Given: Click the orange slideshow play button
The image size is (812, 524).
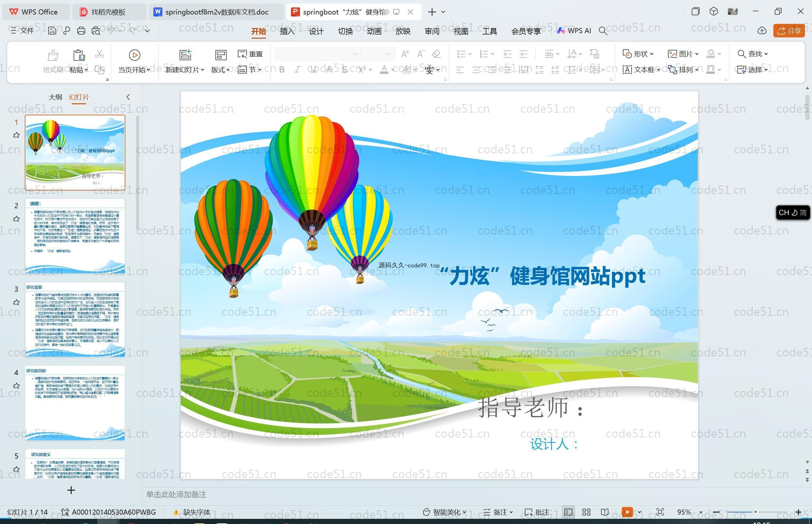Looking at the screenshot, I should [x=627, y=512].
